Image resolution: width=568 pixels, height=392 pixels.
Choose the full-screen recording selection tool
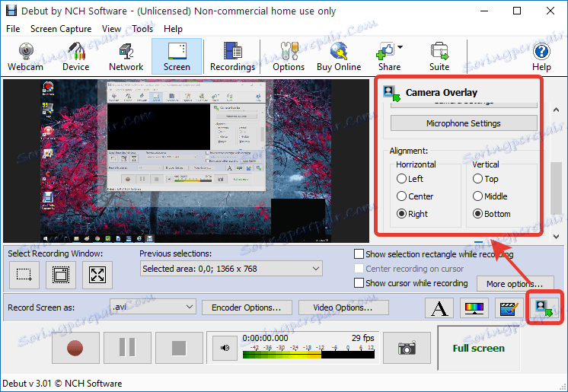(x=97, y=275)
